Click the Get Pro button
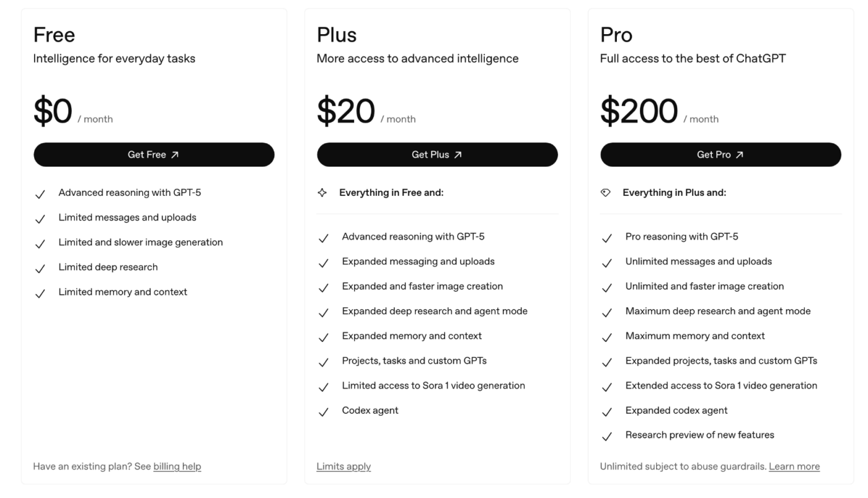This screenshot has height=498, width=868. (720, 155)
